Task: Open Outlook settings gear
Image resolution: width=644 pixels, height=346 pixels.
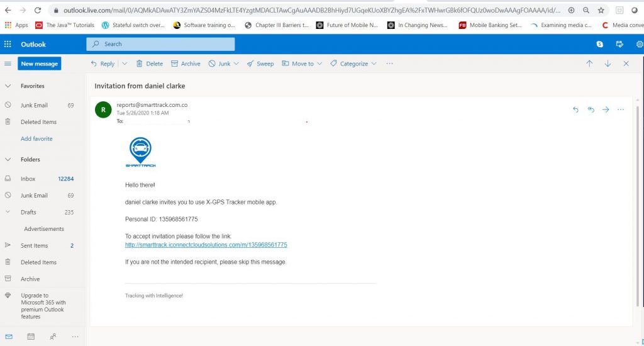Action: coord(640,44)
